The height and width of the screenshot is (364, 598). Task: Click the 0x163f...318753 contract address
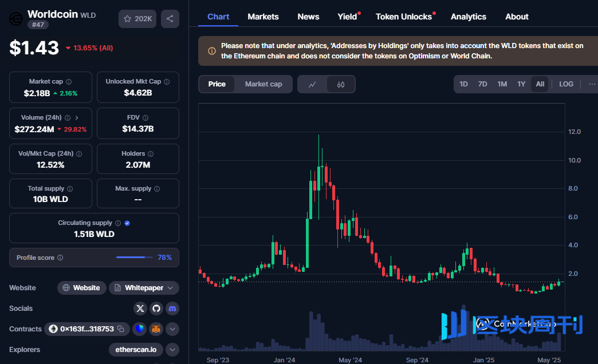pos(87,329)
